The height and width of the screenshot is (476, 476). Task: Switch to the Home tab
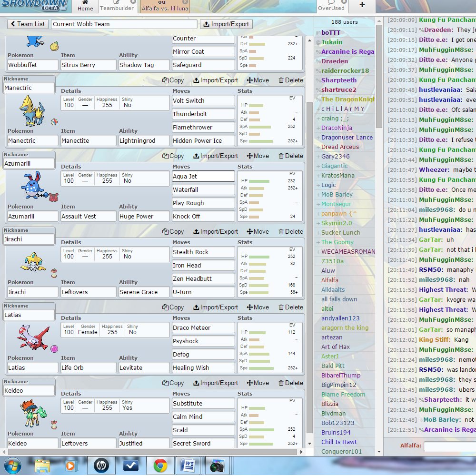pos(85,6)
